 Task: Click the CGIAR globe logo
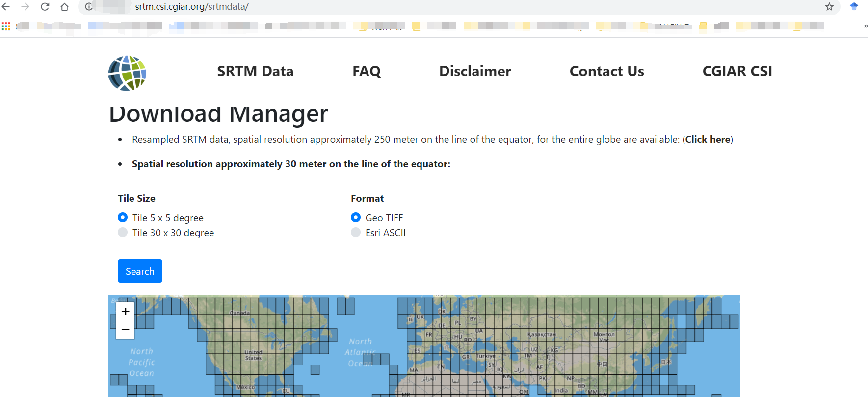[x=127, y=73]
